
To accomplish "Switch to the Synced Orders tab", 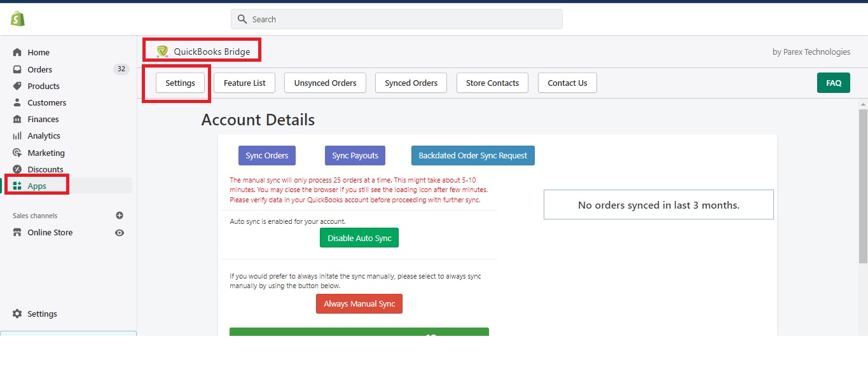I will point(411,83).
